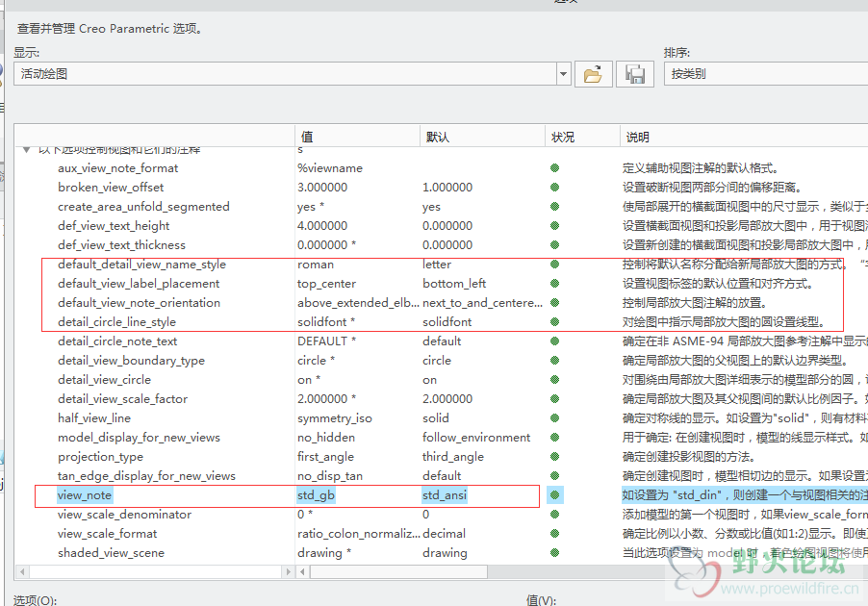This screenshot has width=868, height=606.
Task: Click status dot in half_view_line row
Action: [554, 418]
